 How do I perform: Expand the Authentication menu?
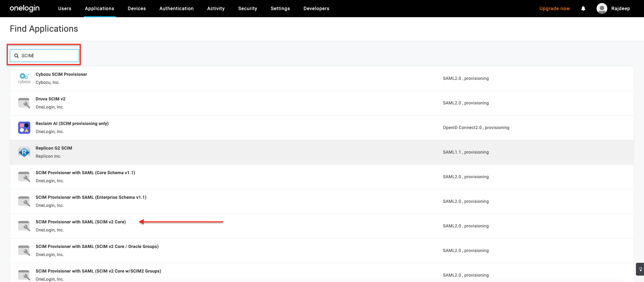pos(176,8)
